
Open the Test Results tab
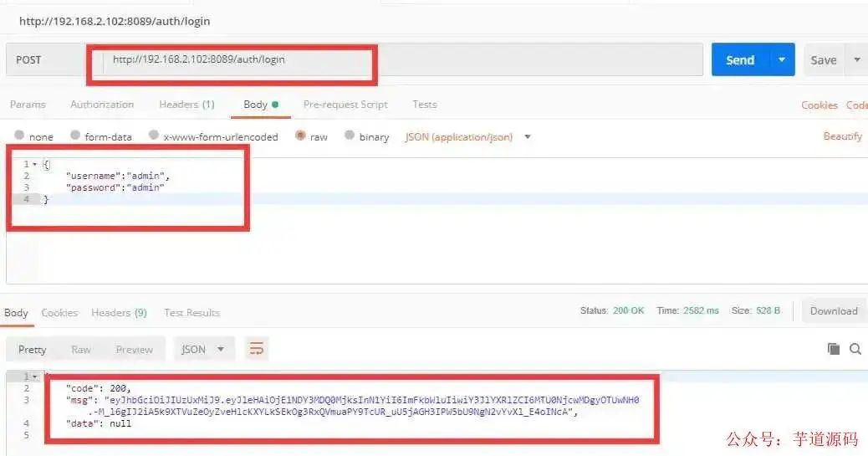click(x=192, y=312)
